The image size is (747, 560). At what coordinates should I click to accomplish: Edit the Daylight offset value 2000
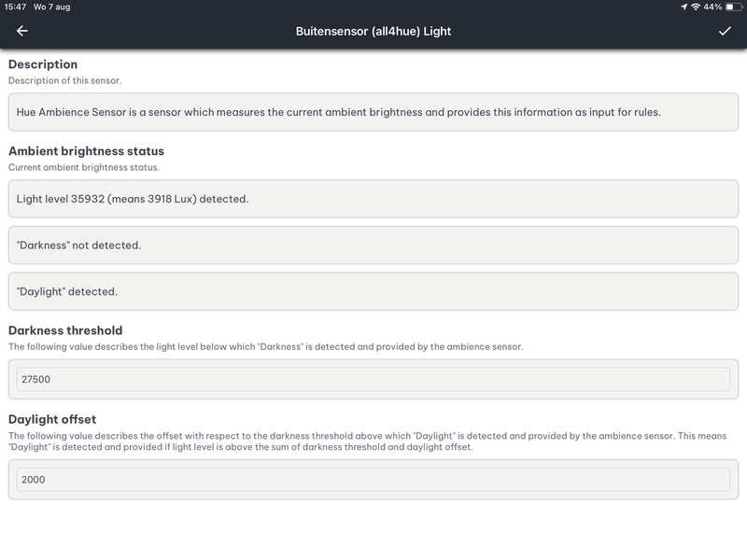pyautogui.click(x=373, y=479)
